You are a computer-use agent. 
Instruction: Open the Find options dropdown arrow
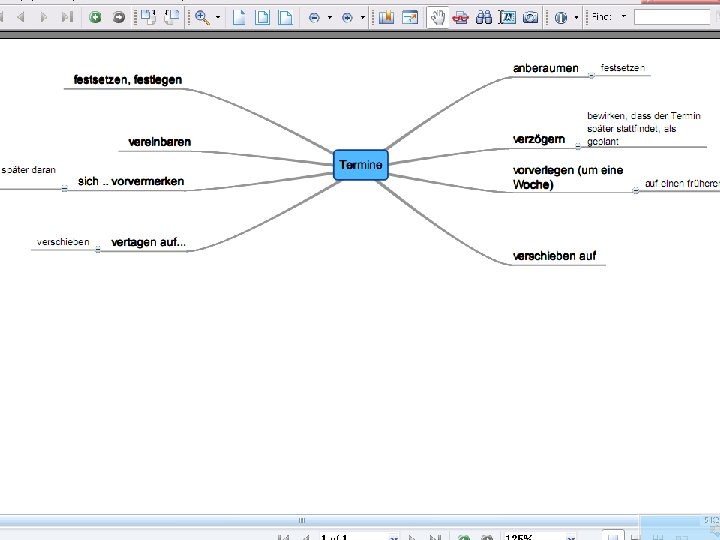(624, 17)
